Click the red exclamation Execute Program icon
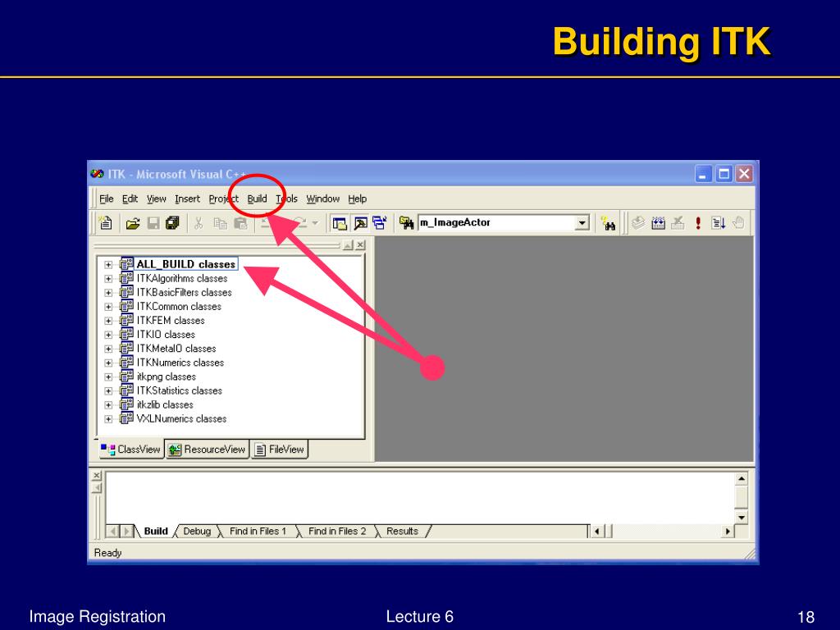 (698, 223)
